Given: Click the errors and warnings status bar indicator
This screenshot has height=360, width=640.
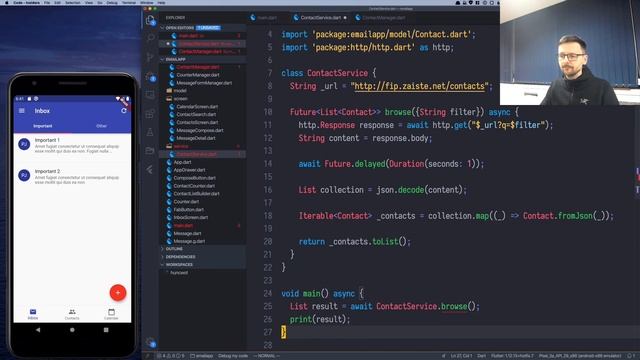Looking at the screenshot, I should [171, 356].
